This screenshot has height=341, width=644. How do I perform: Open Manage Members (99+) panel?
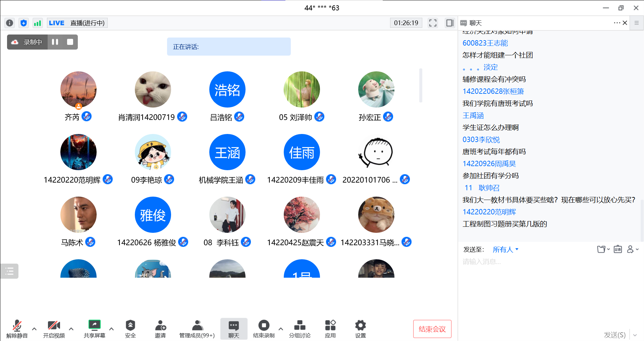pyautogui.click(x=197, y=329)
